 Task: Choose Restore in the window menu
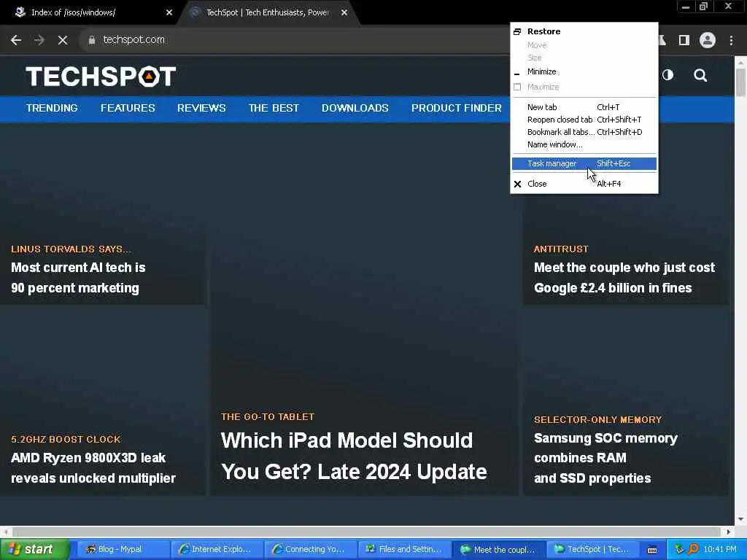pyautogui.click(x=584, y=31)
